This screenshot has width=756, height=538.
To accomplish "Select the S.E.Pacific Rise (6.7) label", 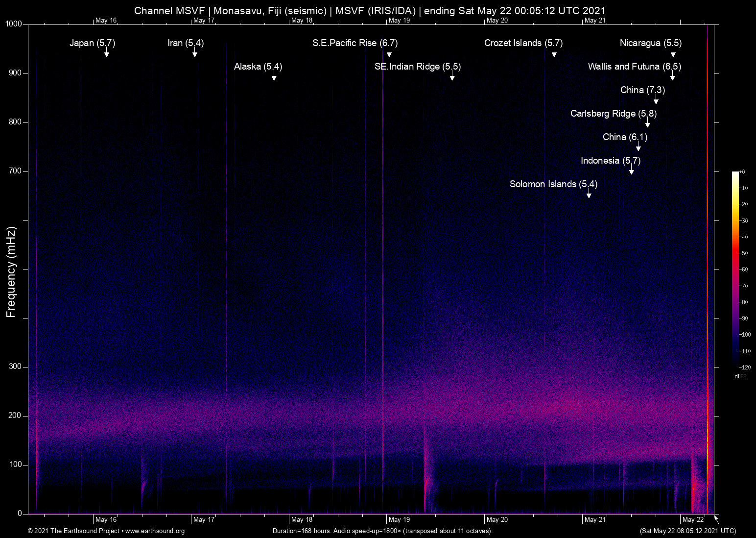I will (x=355, y=43).
